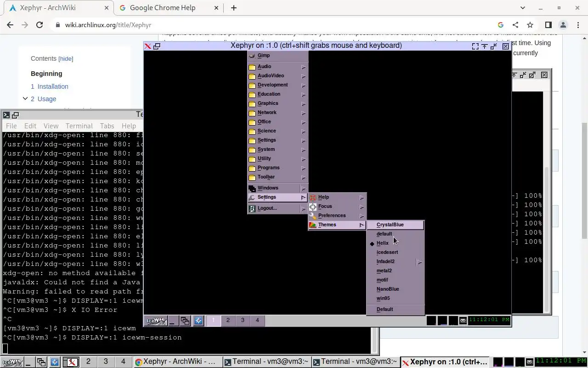Viewport: 588px width, 368px height.
Task: Open the Installation link in contents
Action: (x=53, y=86)
